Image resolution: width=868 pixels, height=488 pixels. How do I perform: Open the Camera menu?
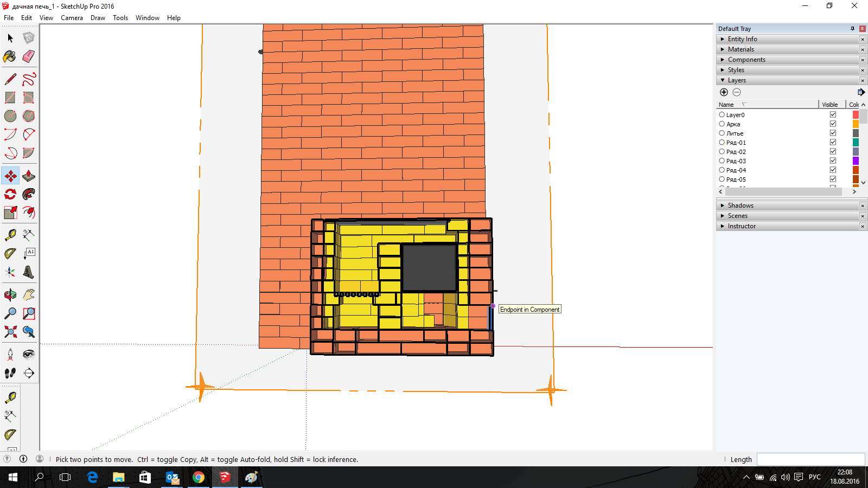(x=72, y=18)
